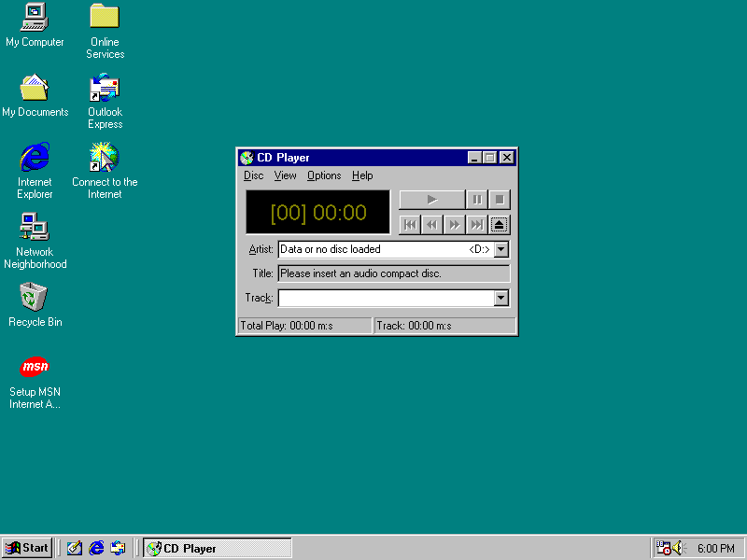The width and height of the screenshot is (747, 560).
Task: Select the Connect to the Internet shortcut
Action: (x=105, y=171)
